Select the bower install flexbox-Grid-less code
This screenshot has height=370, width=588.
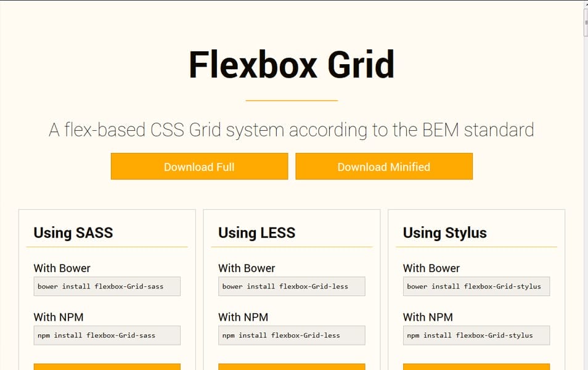(x=292, y=286)
